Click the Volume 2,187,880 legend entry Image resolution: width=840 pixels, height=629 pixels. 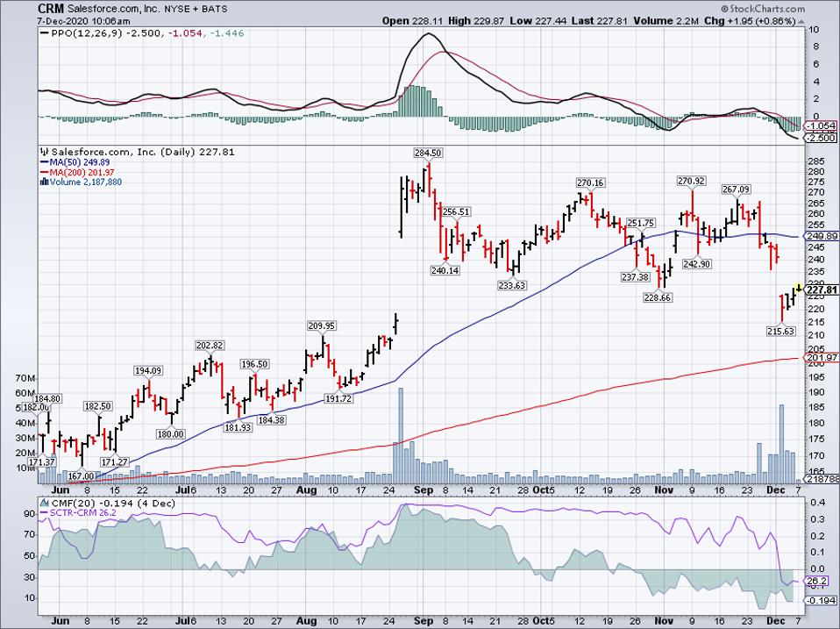click(82, 182)
